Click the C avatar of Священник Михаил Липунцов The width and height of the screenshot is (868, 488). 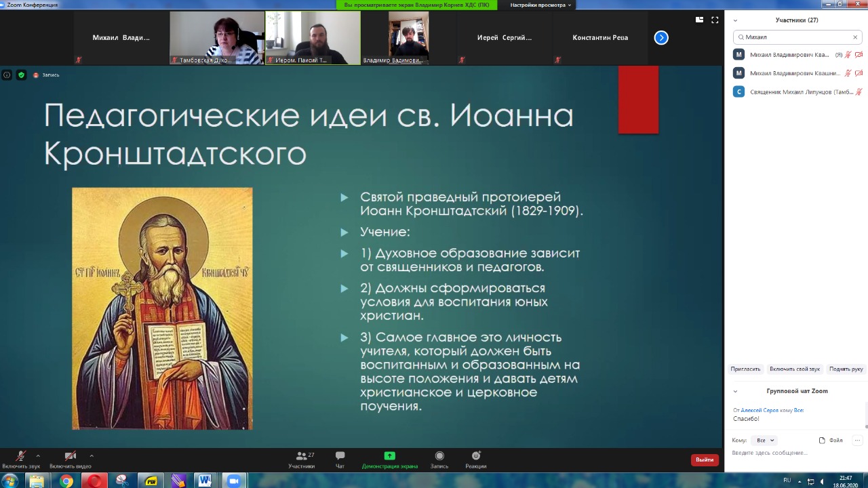tap(739, 91)
